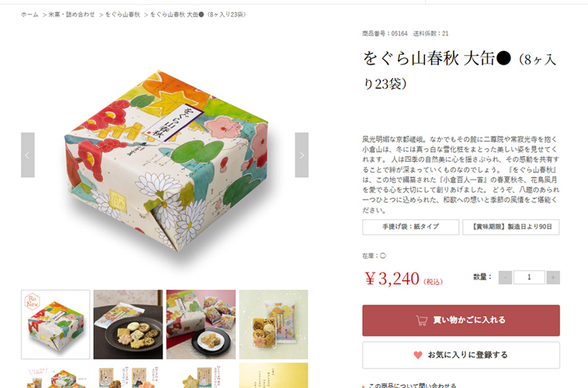Decrease quantity with the minus button
Screen dimensions: 588x388
[505, 277]
